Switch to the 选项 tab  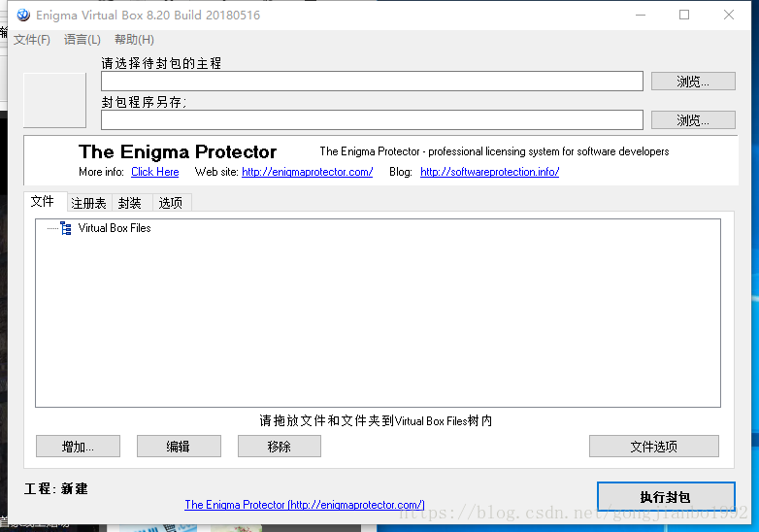pos(171,203)
